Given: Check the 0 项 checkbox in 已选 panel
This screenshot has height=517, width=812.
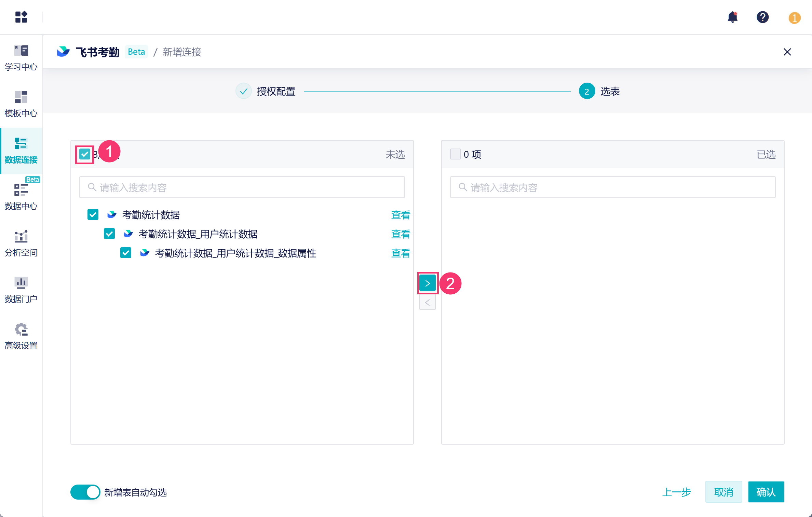Looking at the screenshot, I should 455,154.
